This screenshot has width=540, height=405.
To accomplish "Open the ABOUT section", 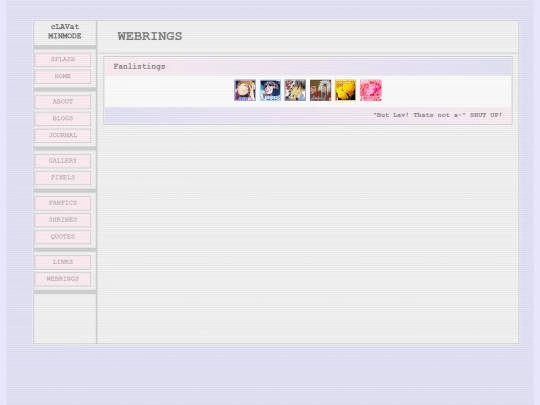I will pyautogui.click(x=63, y=102).
